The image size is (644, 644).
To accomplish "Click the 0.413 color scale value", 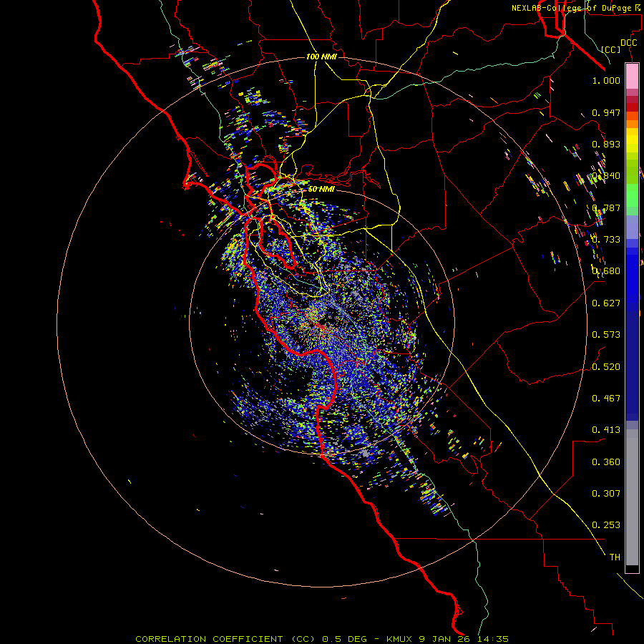I will pos(606,430).
